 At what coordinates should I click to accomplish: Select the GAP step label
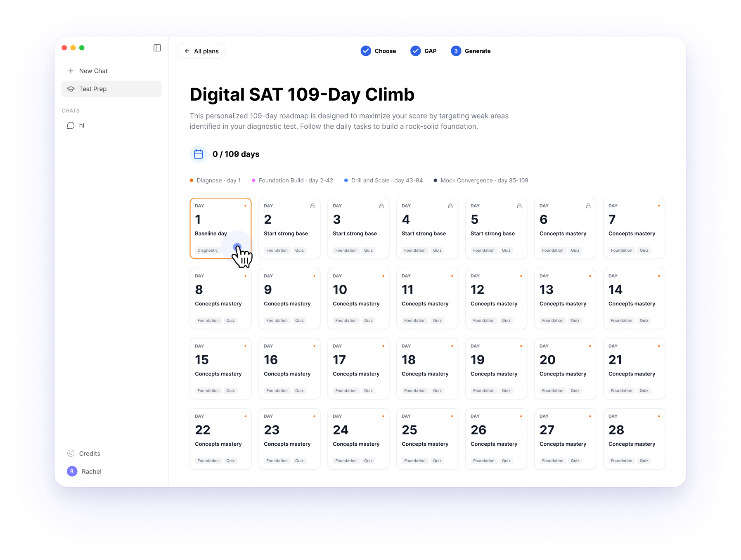pos(430,51)
